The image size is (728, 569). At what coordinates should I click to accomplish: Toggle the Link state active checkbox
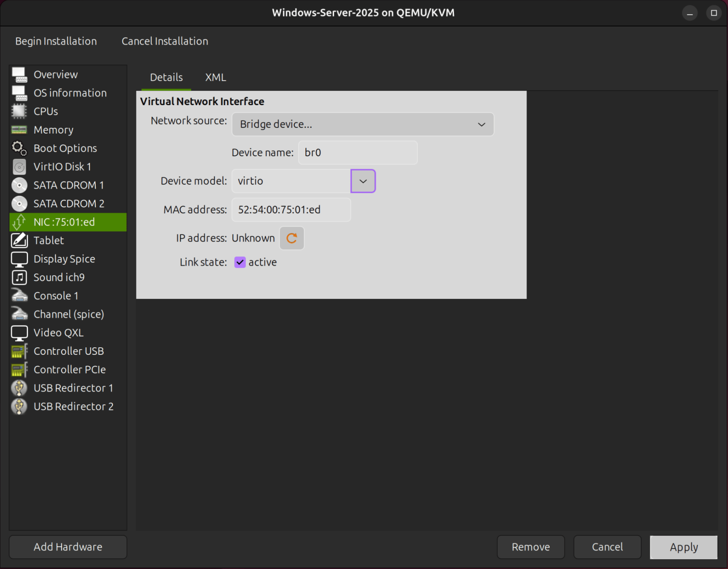[240, 262]
